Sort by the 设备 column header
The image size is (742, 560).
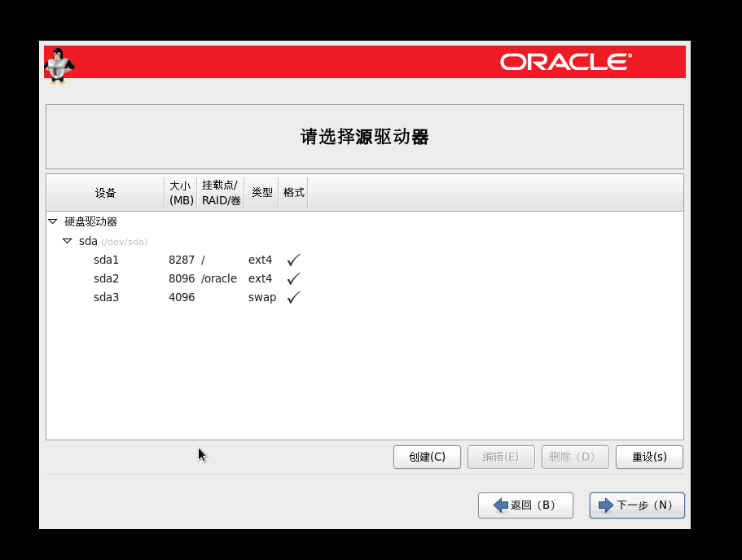(x=105, y=193)
